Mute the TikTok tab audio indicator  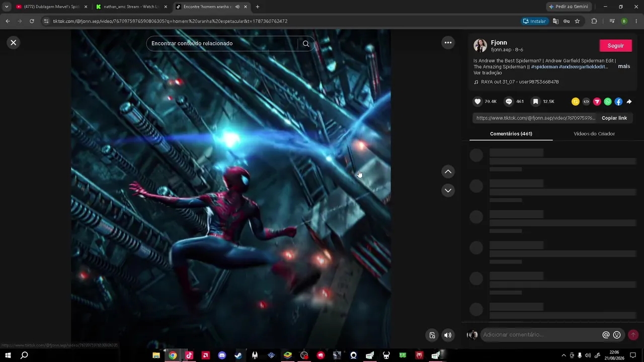tap(237, 7)
